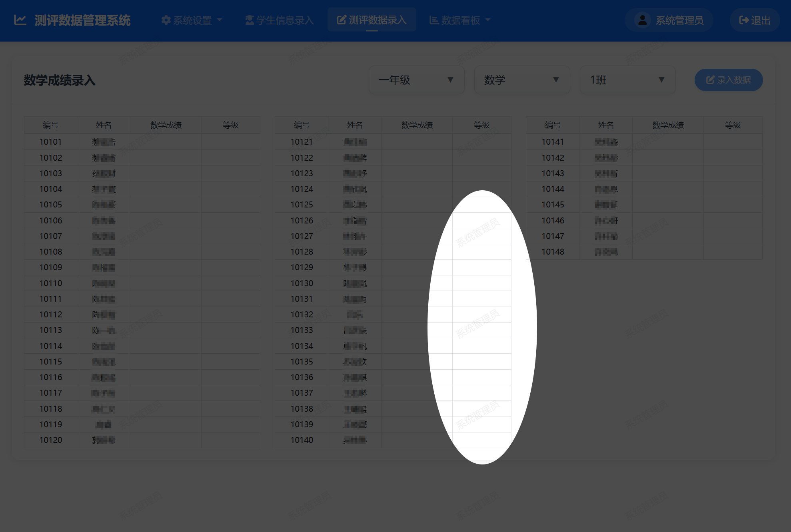Screen dimensions: 791x532
Task: Click the 录入数据 button
Action: (x=728, y=80)
